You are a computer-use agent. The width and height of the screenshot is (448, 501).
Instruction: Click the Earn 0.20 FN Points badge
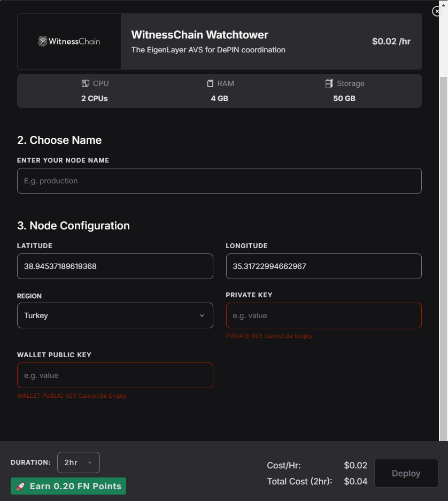pos(68,486)
